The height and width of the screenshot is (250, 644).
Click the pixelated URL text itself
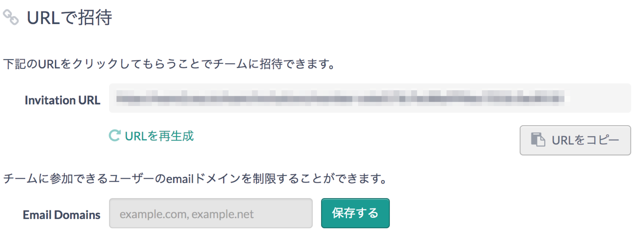click(341, 98)
